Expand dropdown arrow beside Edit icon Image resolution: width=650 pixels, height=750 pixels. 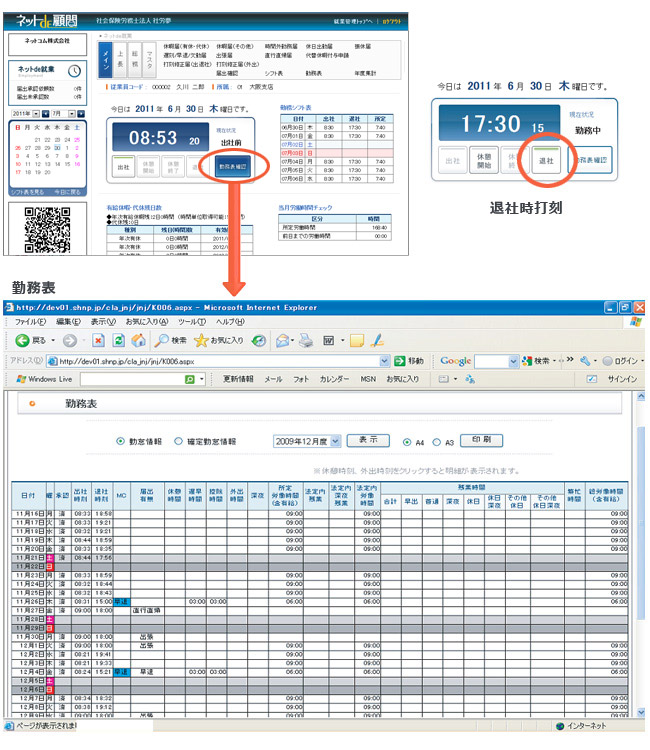[x=342, y=341]
